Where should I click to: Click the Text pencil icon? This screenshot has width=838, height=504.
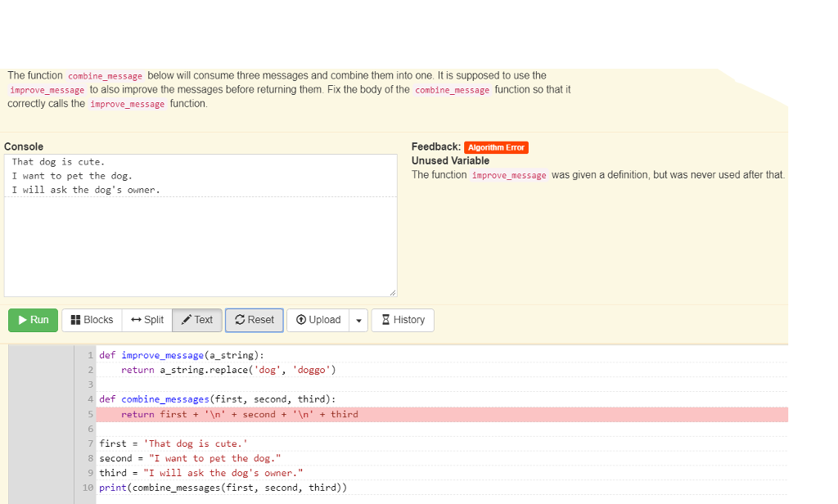pyautogui.click(x=187, y=320)
